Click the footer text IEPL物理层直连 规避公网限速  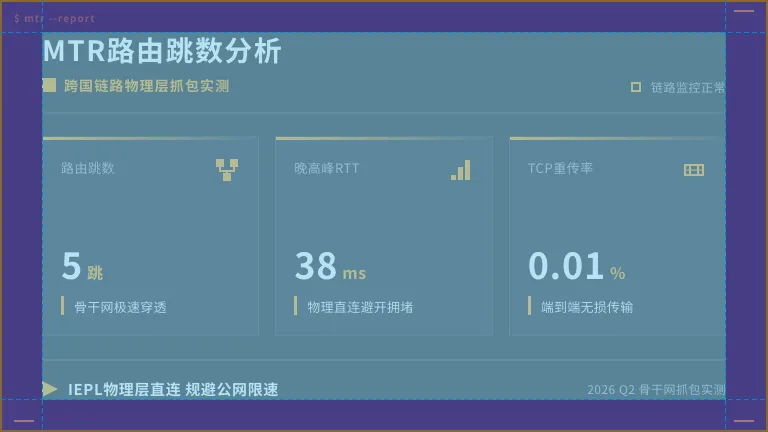click(173, 389)
